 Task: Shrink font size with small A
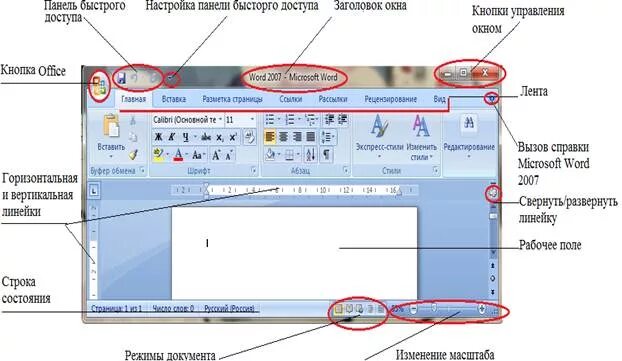229,155
